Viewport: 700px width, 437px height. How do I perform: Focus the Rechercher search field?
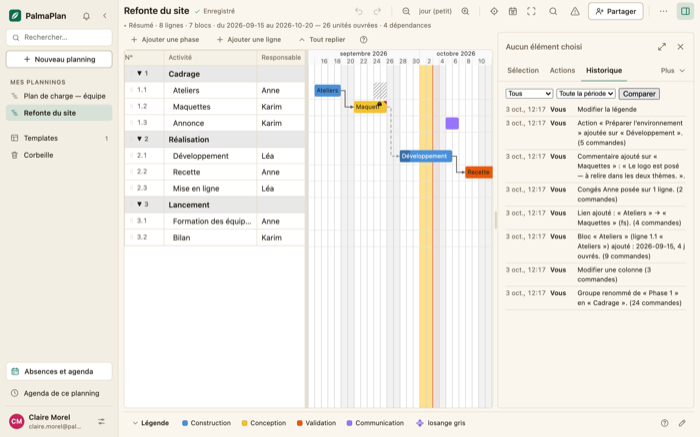pos(59,37)
